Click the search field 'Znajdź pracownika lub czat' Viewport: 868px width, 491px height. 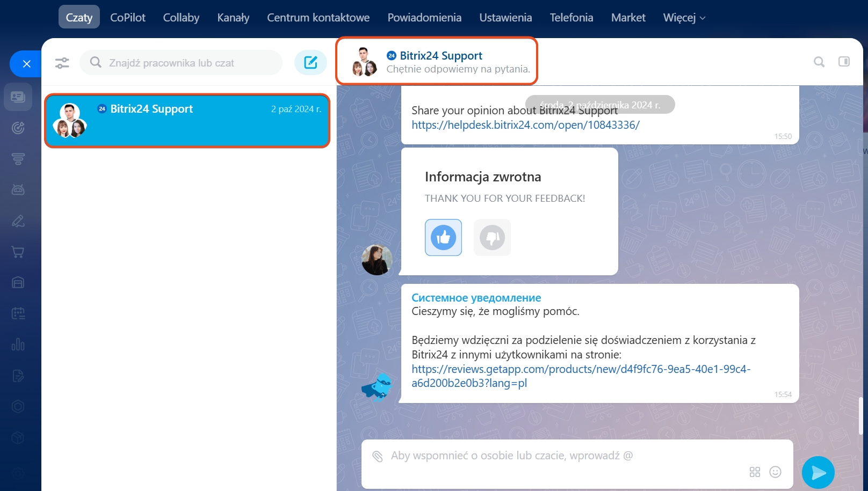pos(181,63)
